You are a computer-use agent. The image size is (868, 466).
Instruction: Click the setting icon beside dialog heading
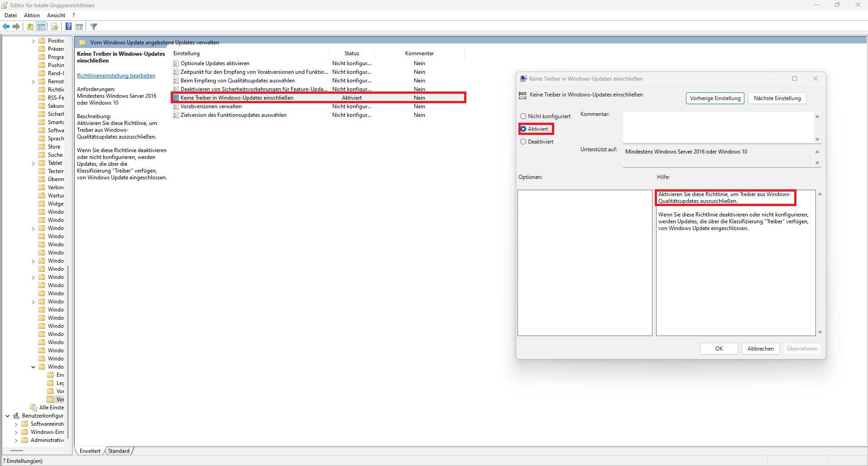tap(523, 95)
